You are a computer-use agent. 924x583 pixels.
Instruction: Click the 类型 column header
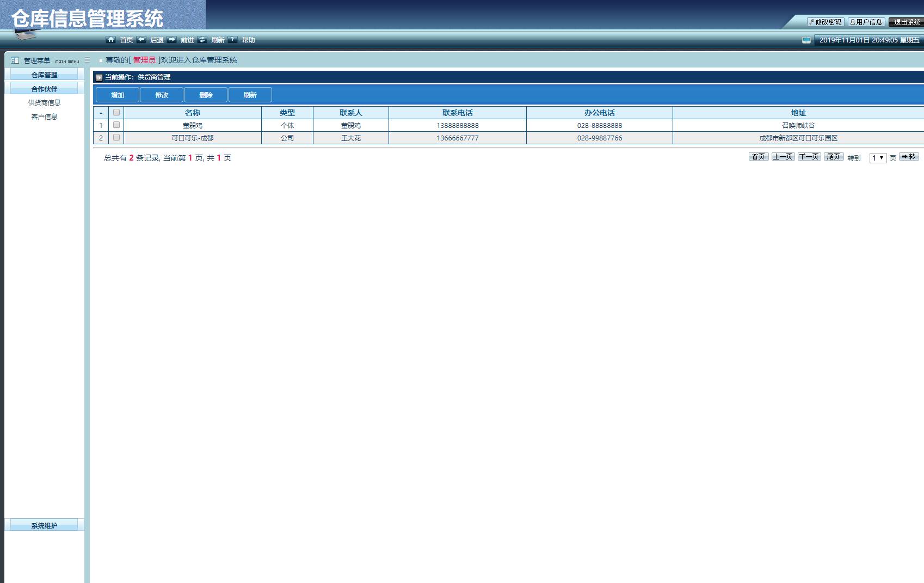click(287, 113)
